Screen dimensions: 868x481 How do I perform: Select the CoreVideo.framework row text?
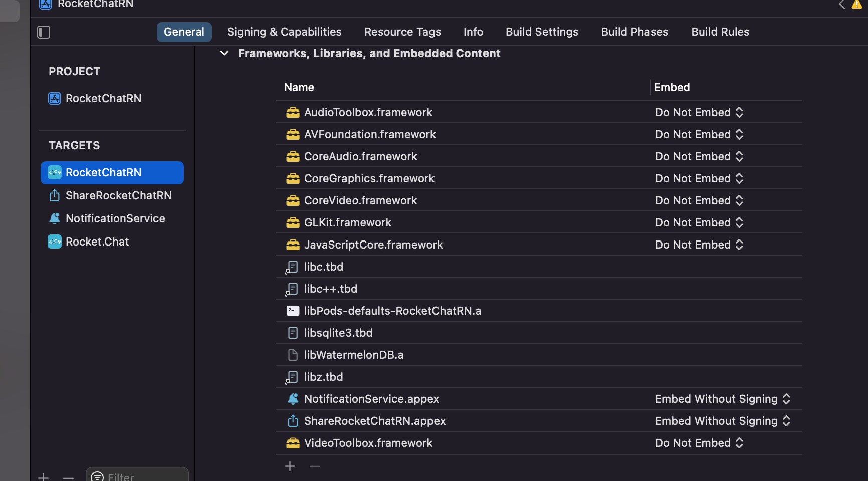360,200
